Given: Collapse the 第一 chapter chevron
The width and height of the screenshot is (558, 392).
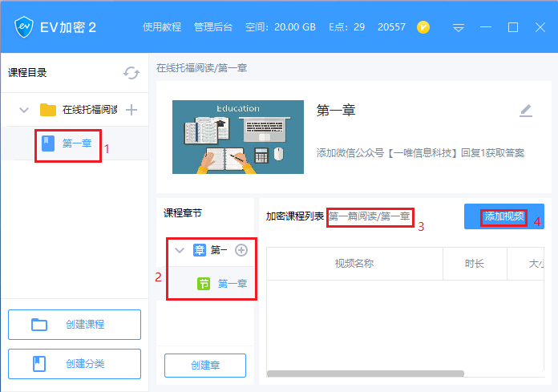Looking at the screenshot, I should 180,250.
